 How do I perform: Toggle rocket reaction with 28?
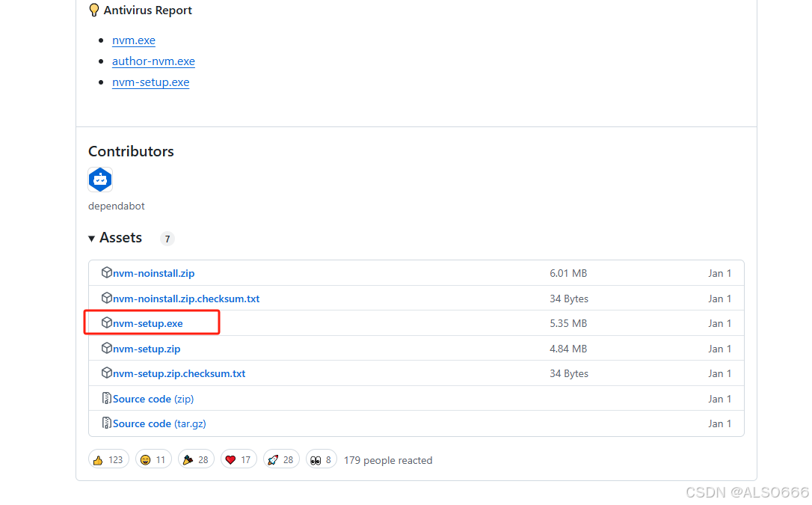pos(281,460)
